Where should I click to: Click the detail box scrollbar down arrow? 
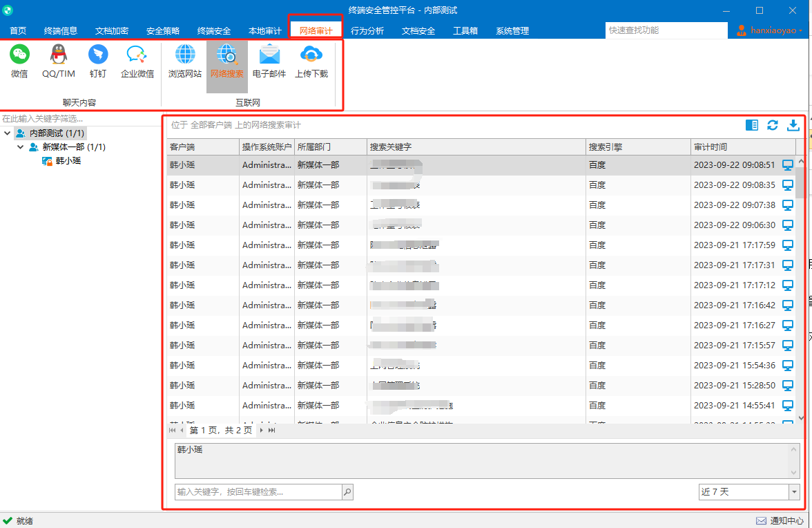click(x=793, y=473)
